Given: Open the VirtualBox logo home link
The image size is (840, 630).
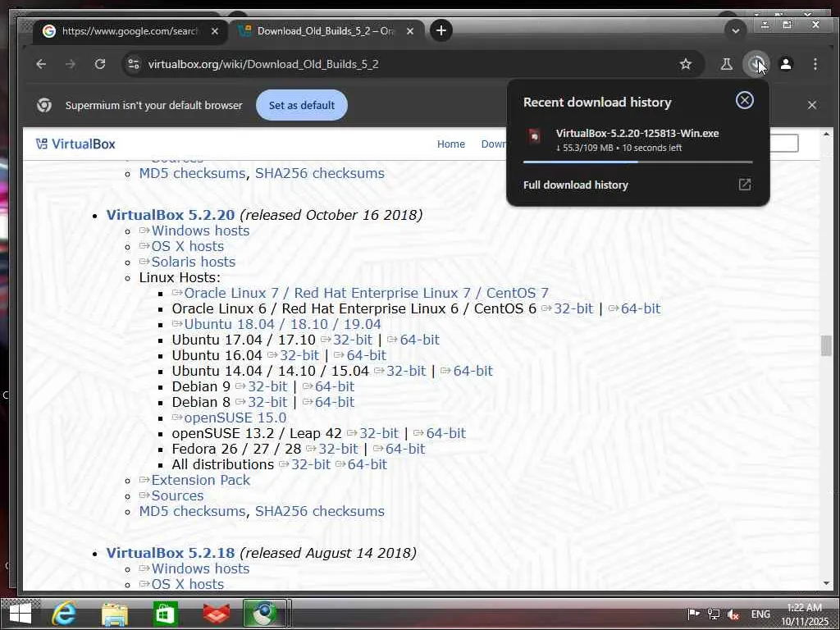Looking at the screenshot, I should 75,144.
